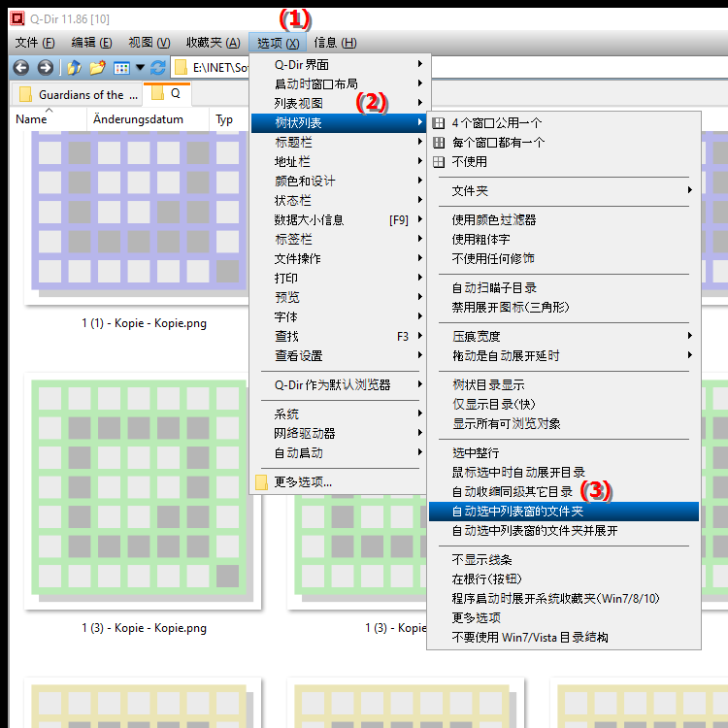Switch to the Q folder tab
728x728 pixels.
pos(167,94)
